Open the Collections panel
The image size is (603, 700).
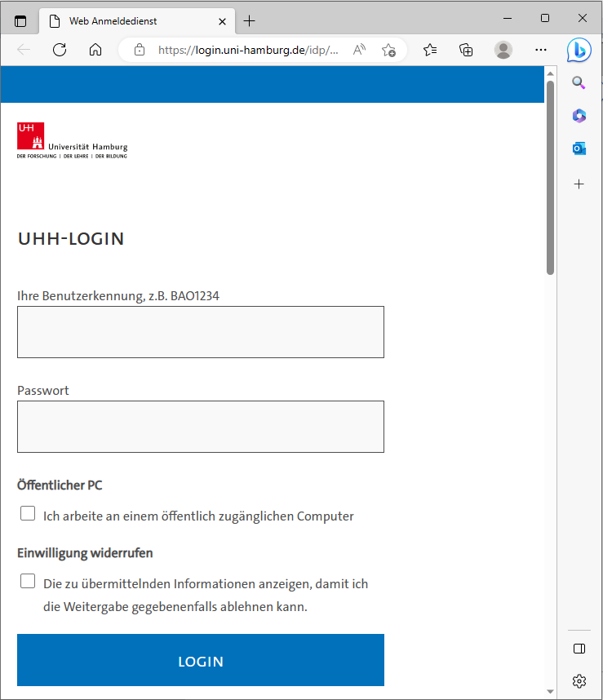(x=466, y=50)
